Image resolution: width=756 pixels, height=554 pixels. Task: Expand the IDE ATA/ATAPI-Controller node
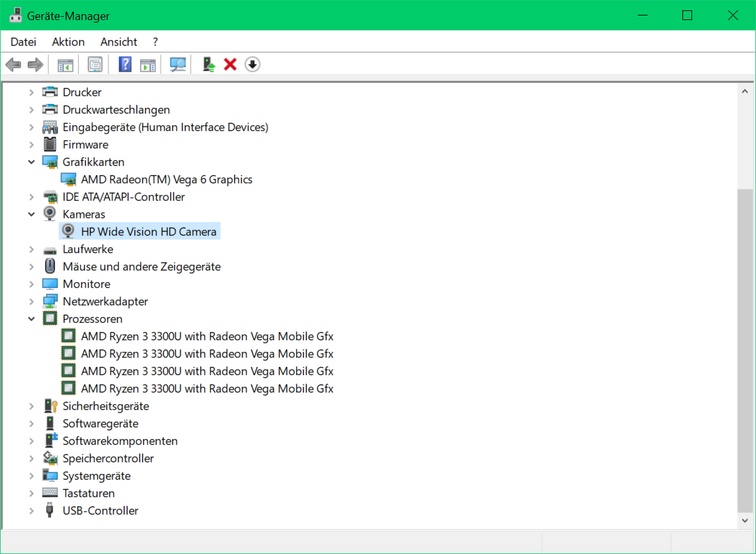coord(32,197)
